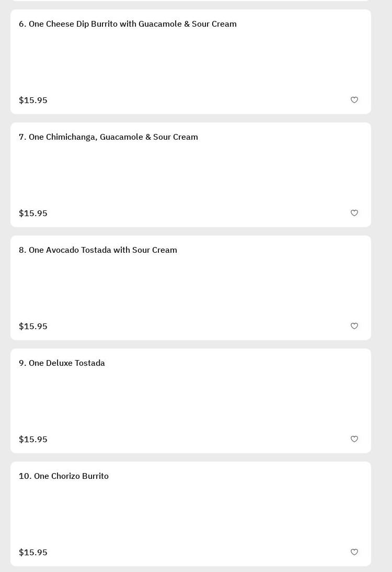The image size is (392, 572).
Task: Favorite the Cheese Dip Burrito item
Action: click(x=354, y=100)
